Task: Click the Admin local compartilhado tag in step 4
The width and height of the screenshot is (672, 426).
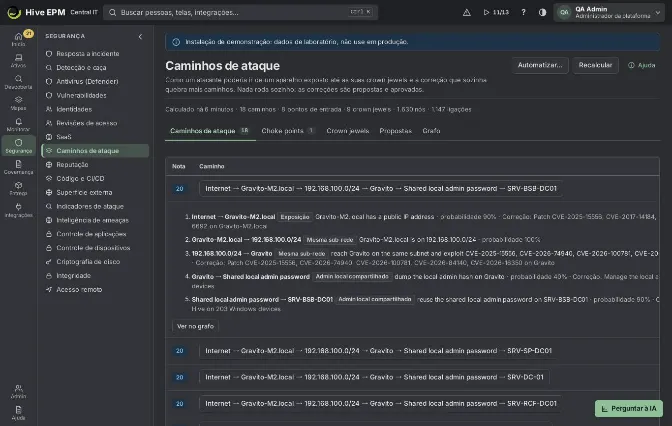Action: (x=352, y=276)
